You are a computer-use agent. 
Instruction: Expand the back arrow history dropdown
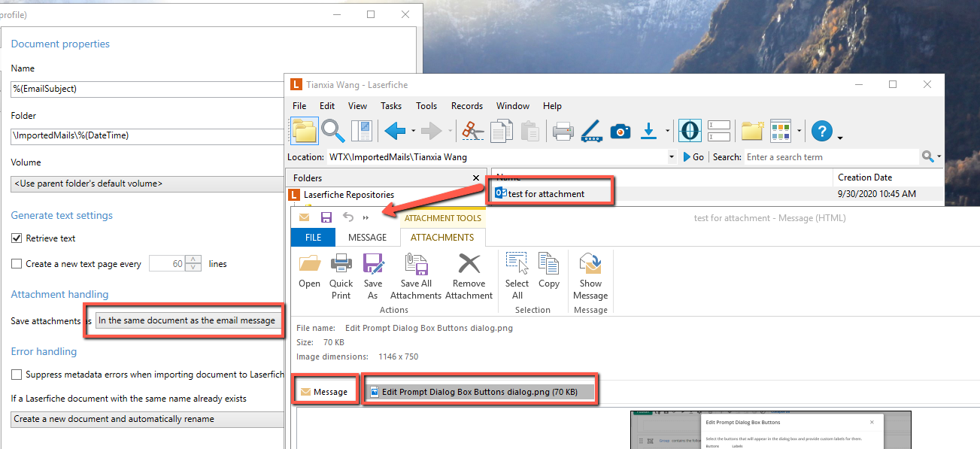click(413, 131)
